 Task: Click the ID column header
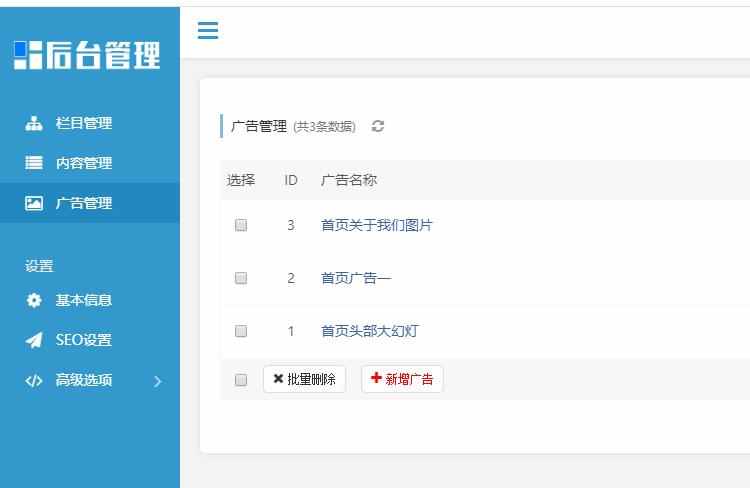coord(291,180)
